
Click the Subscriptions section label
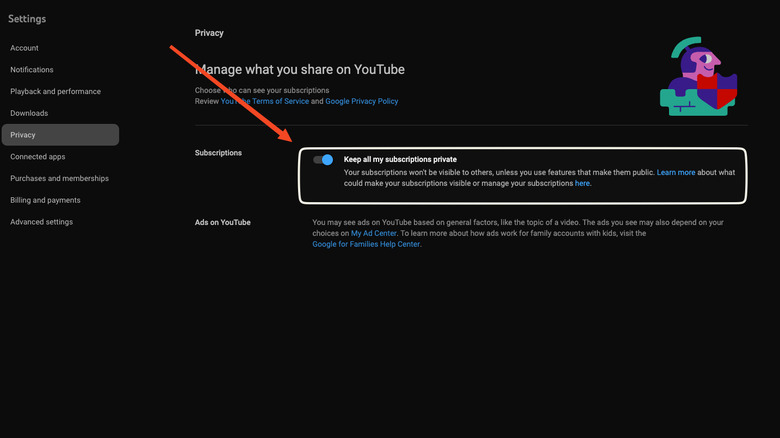click(x=218, y=153)
